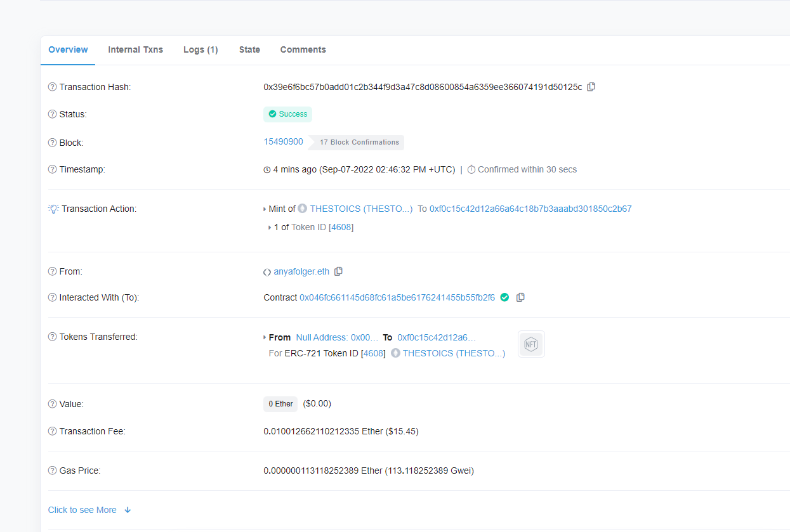Click help icon next to Transaction Hash
This screenshot has width=790, height=532.
click(x=53, y=87)
